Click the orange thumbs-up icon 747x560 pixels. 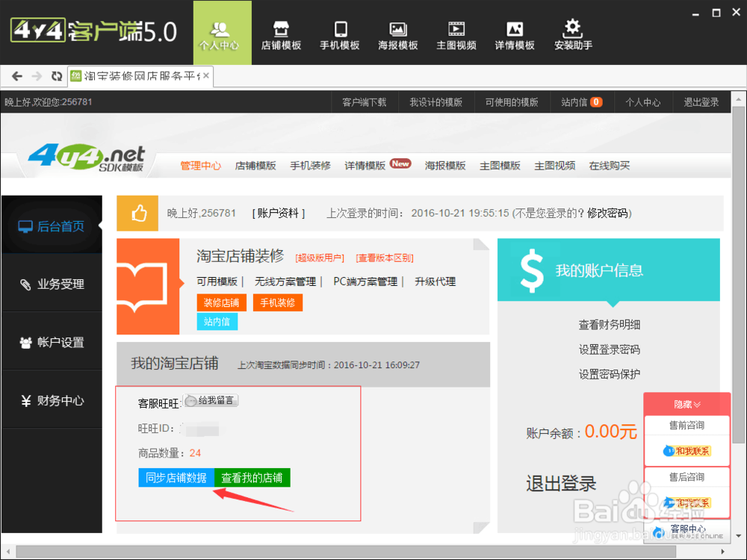click(x=137, y=214)
